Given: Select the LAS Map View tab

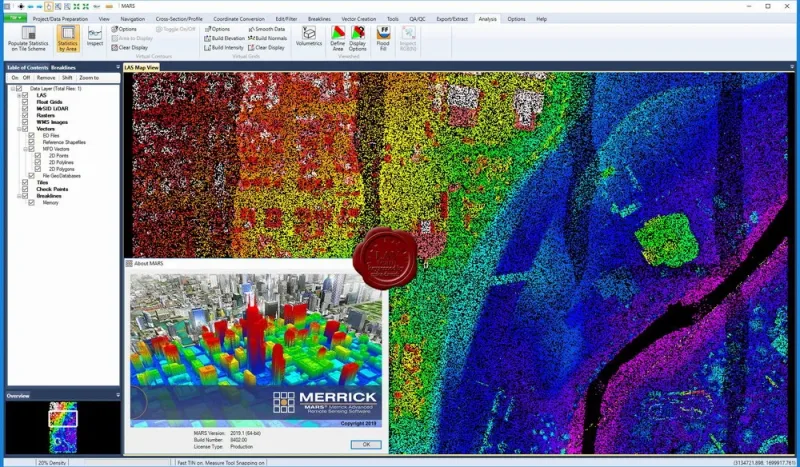Looking at the screenshot, I should coord(141,67).
